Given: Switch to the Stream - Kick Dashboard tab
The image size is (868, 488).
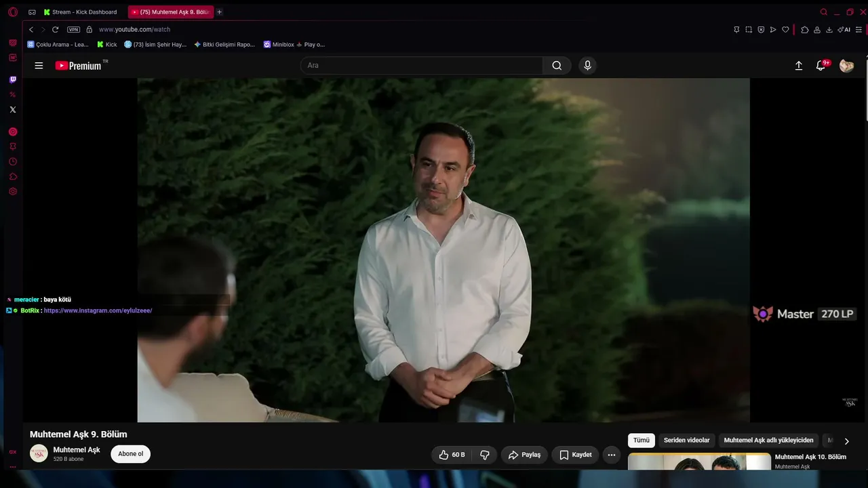Looking at the screenshot, I should [x=80, y=12].
